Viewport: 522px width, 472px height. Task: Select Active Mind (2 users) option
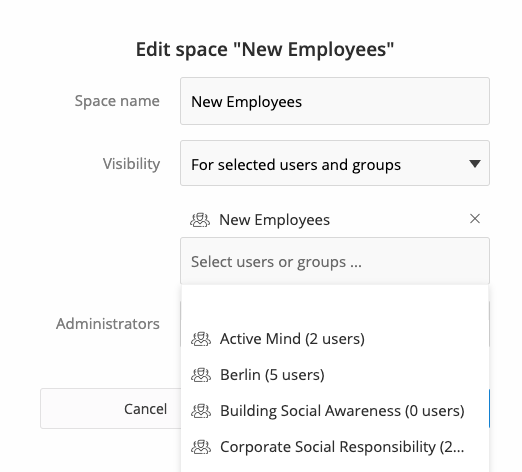(335, 339)
